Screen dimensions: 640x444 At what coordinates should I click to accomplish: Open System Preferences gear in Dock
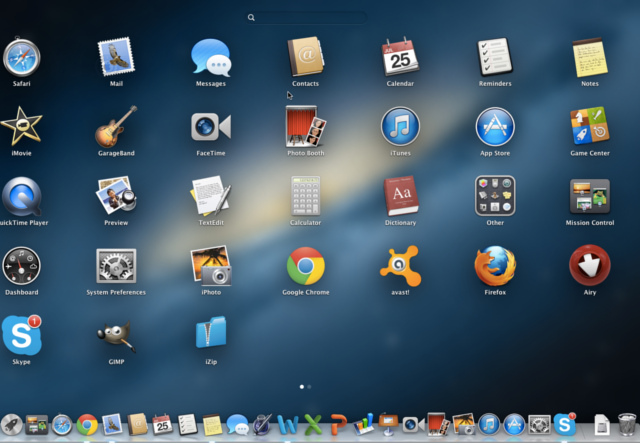[539, 425]
